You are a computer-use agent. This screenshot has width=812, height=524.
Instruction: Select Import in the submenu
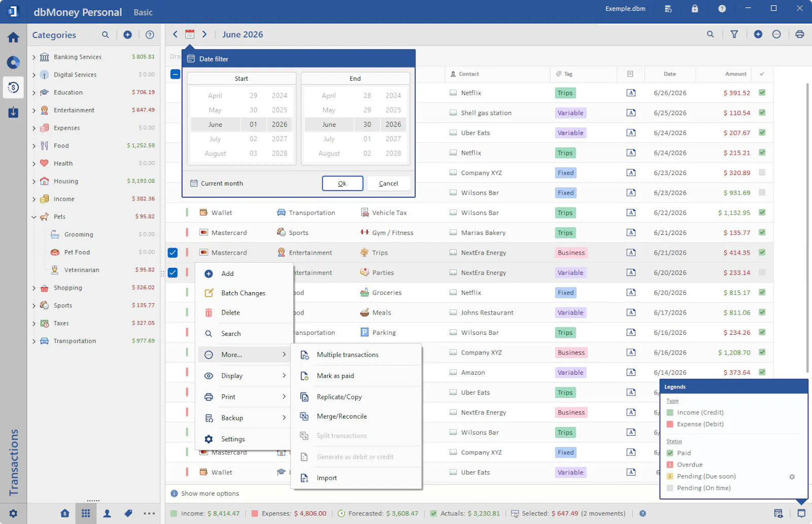(x=356, y=478)
